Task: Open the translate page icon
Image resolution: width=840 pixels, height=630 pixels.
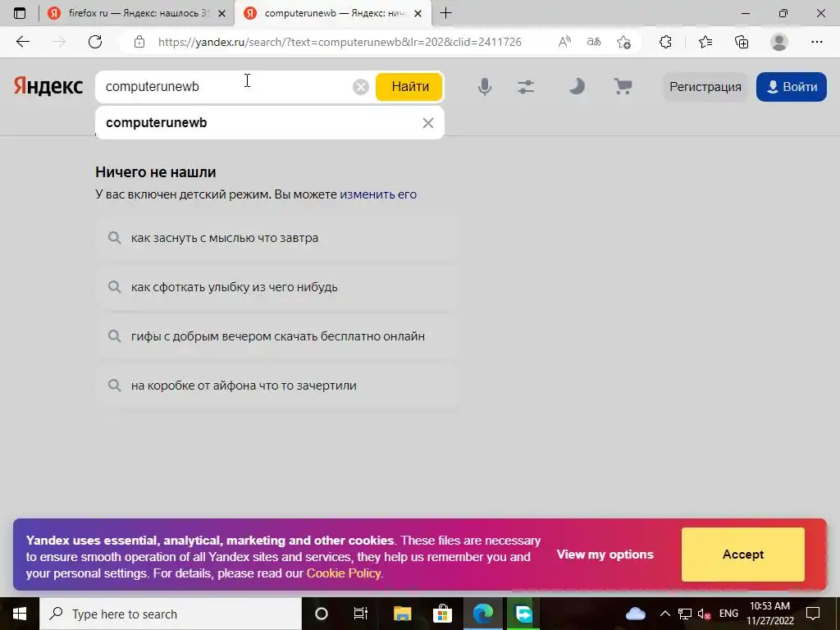Action: coord(594,42)
